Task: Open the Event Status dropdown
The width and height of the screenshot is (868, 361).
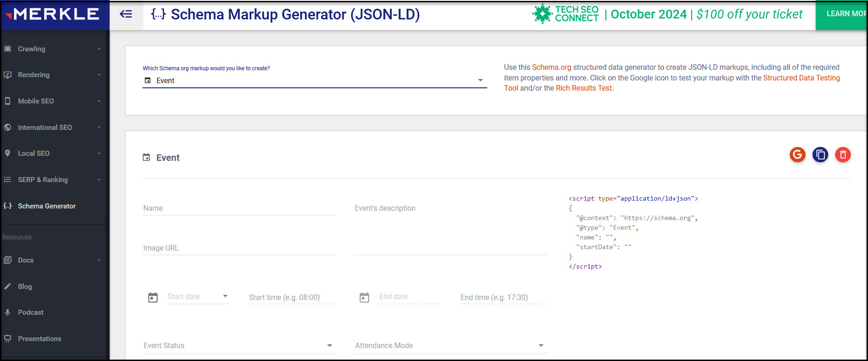Action: click(239, 345)
